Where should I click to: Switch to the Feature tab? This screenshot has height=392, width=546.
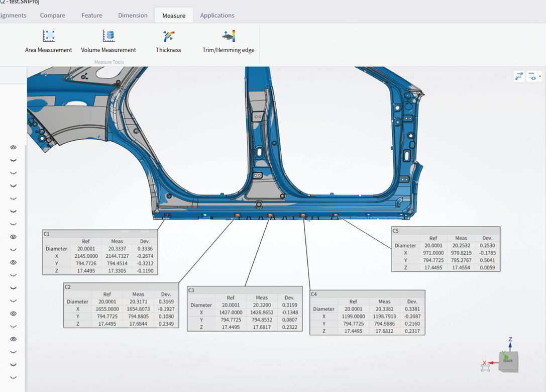pos(92,16)
